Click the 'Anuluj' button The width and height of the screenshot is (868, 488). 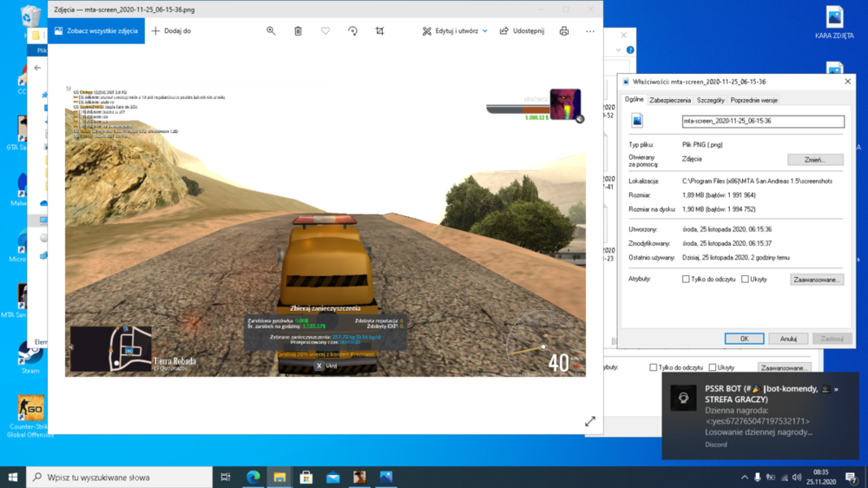click(788, 339)
